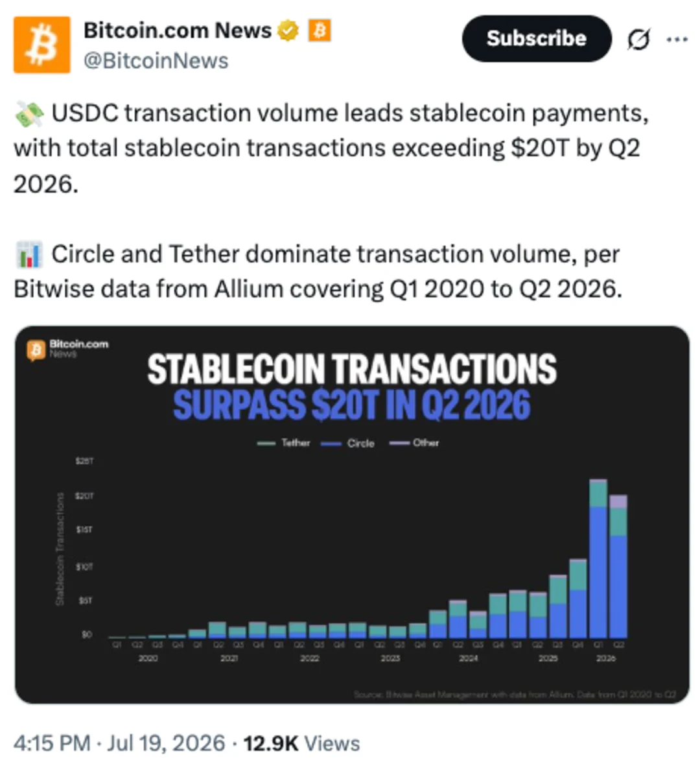Image resolution: width=700 pixels, height=775 pixels.
Task: Click the Bitcoin.com News logo in chart
Action: coord(67,350)
